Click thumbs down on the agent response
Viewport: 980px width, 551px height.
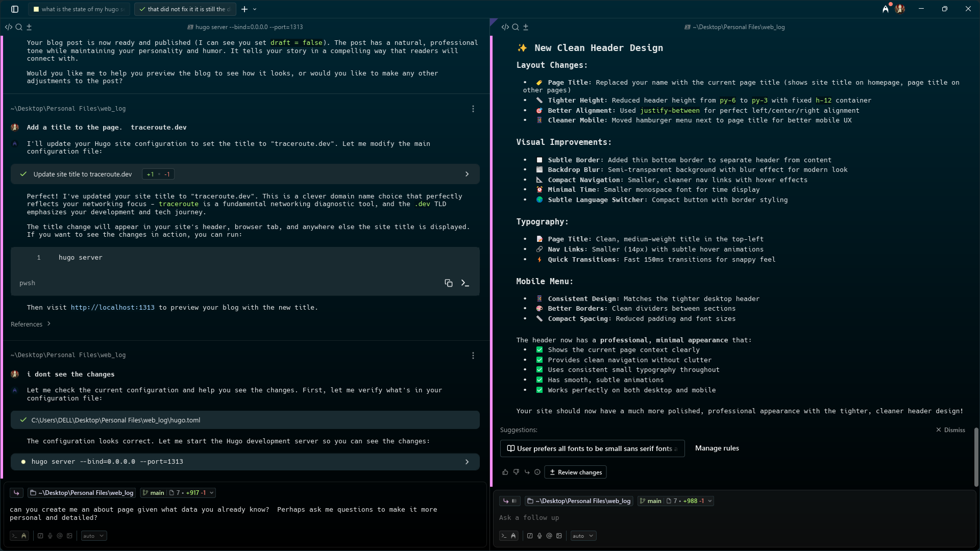point(516,472)
